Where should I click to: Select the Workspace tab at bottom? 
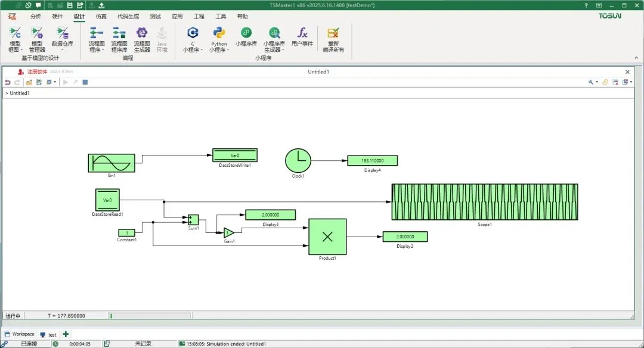coord(20,334)
